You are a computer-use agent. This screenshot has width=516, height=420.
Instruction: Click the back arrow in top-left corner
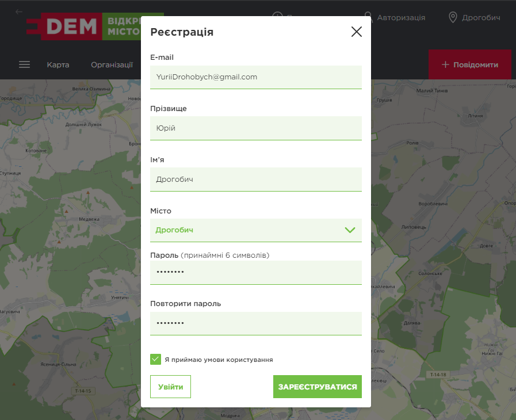click(x=19, y=12)
